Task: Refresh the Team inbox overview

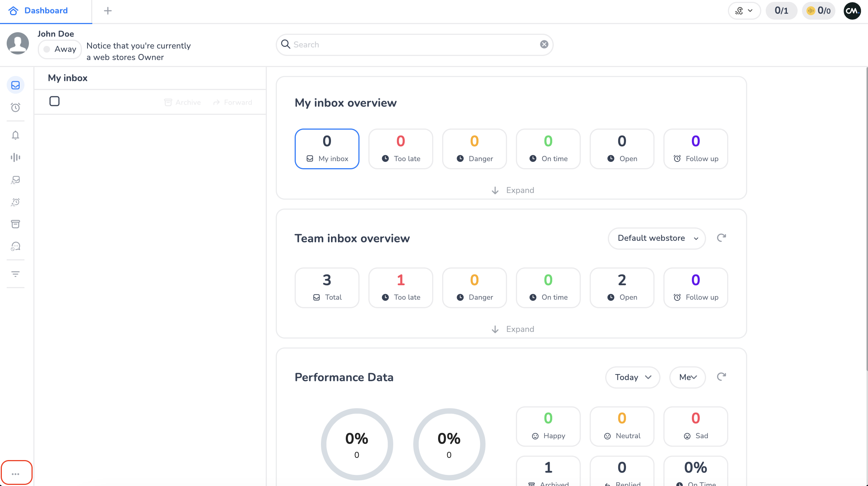Action: tap(721, 238)
